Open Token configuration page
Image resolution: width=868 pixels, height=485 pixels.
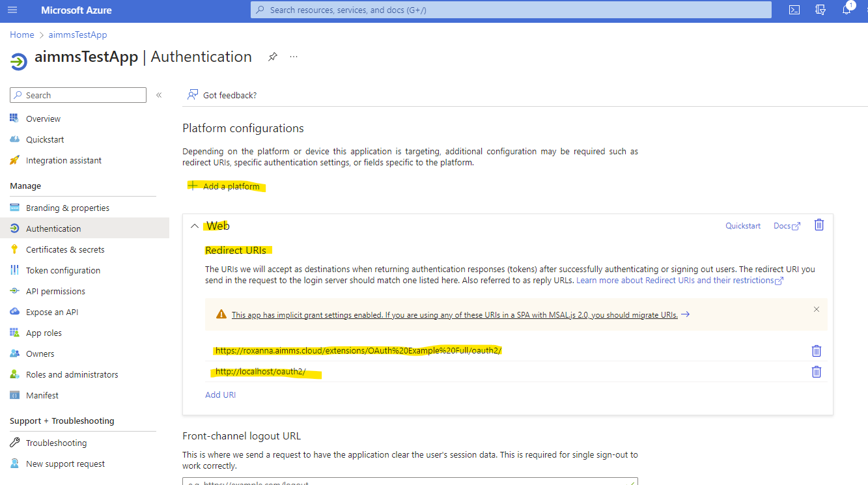(x=63, y=270)
